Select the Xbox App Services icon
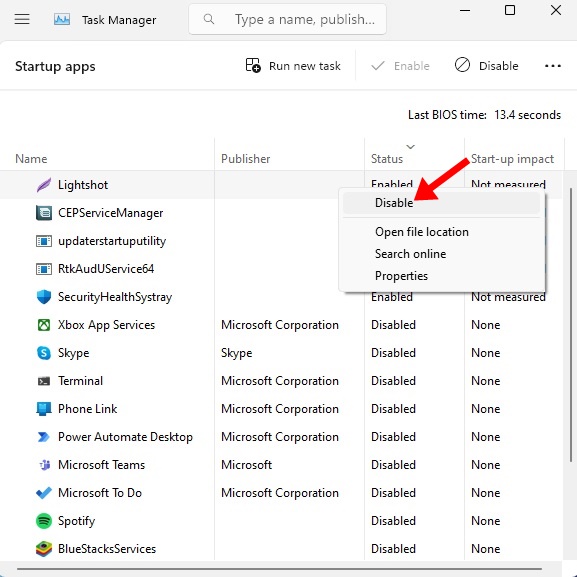 coord(44,325)
